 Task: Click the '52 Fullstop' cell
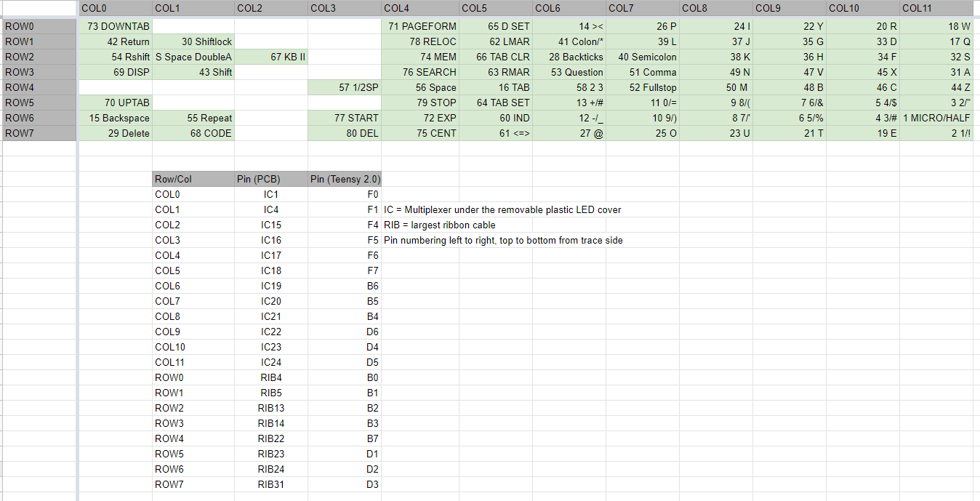[643, 87]
